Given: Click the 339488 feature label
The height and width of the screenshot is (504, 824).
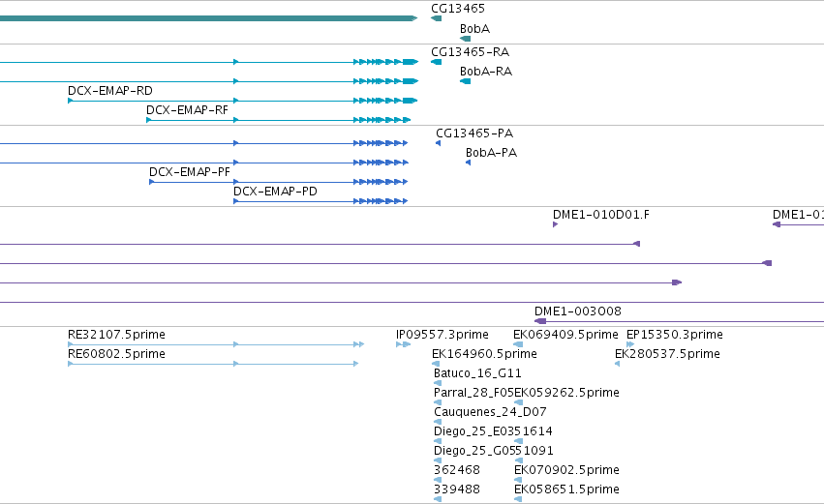Looking at the screenshot, I should (457, 489).
